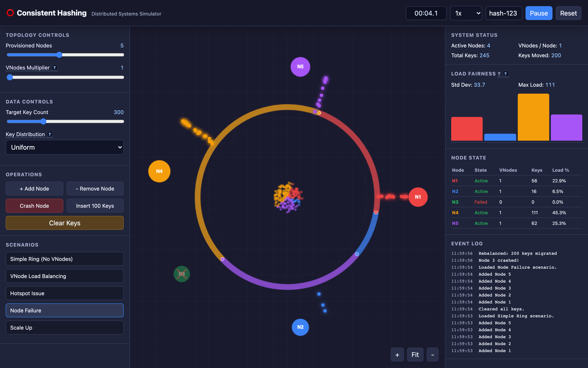Screen dimensions: 588x368
Task: Click the ring marker between blue and purple arcs
Action: click(x=357, y=254)
